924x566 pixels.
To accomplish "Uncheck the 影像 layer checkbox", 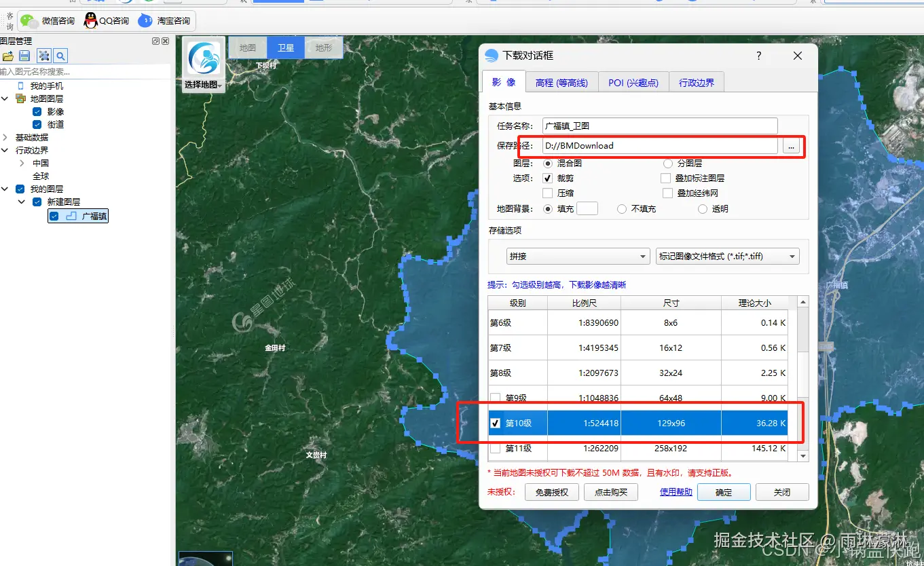I will (x=37, y=112).
